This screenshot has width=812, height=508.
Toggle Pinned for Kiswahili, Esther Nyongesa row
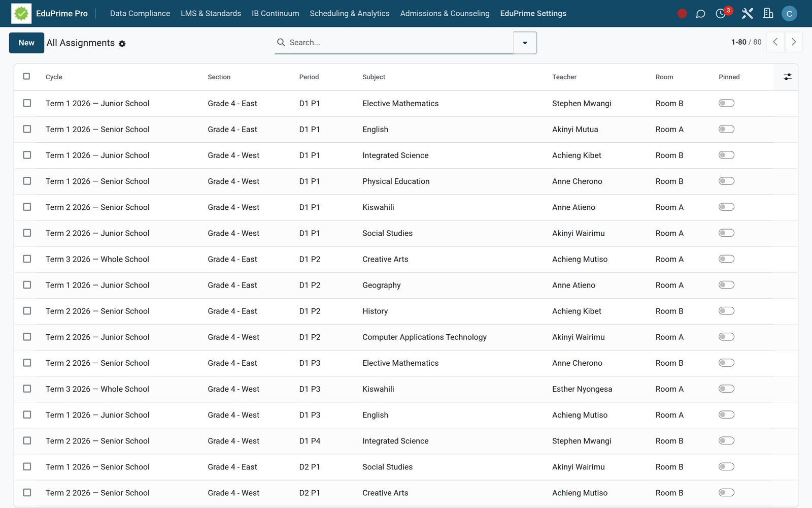[726, 389]
